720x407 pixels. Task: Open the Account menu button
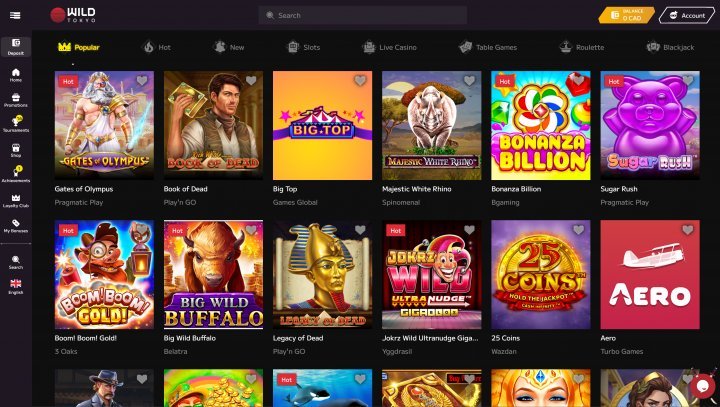point(687,15)
